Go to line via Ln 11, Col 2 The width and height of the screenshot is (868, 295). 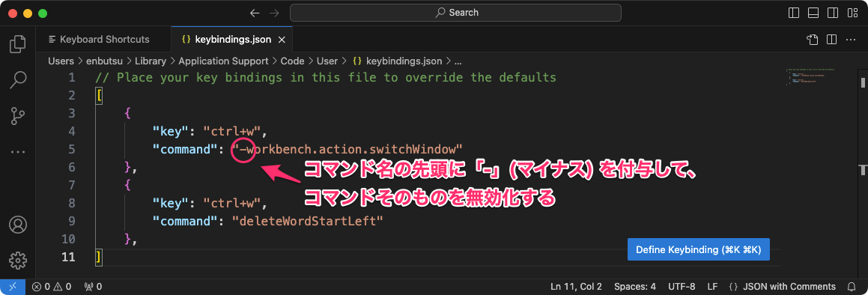[x=576, y=287]
